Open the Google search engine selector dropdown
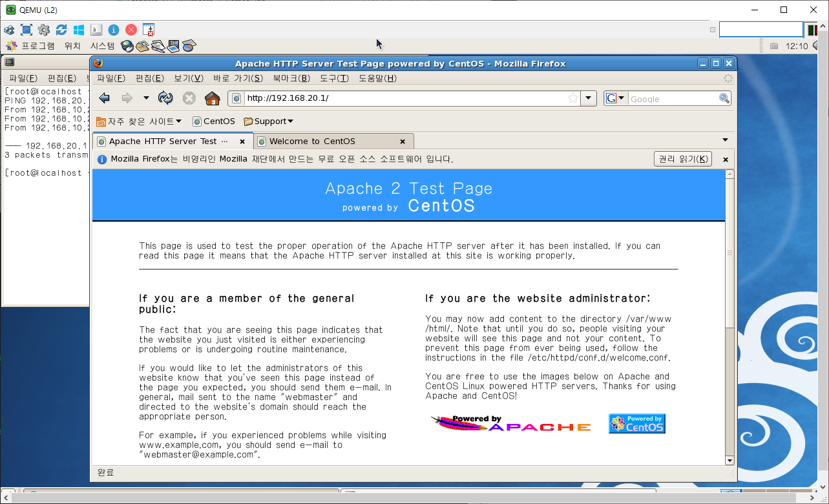Viewport: 829px width, 504px height. (615, 98)
